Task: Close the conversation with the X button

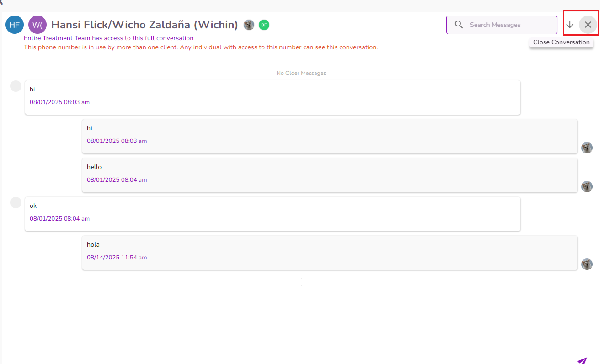Action: tap(588, 25)
